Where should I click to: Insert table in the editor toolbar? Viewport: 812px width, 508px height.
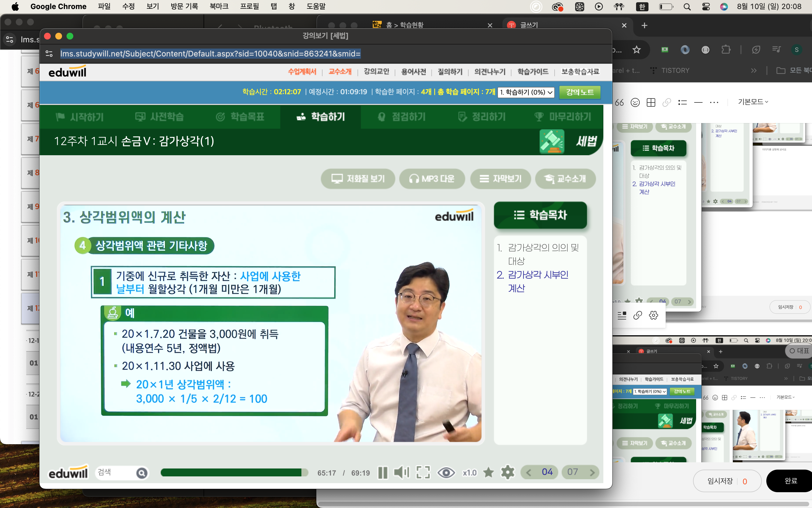tap(651, 102)
